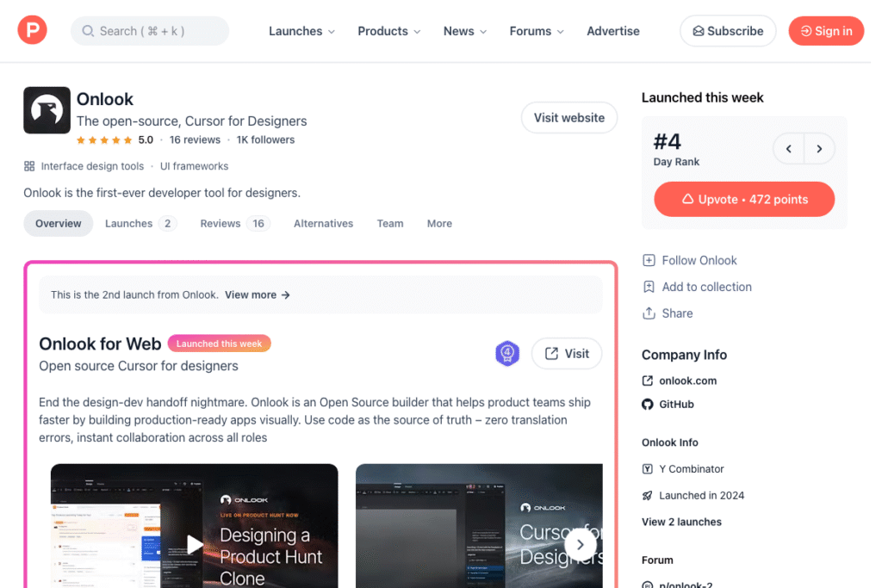Click the rocket icon next to Launched in 2024
The image size is (882, 588).
(x=647, y=495)
